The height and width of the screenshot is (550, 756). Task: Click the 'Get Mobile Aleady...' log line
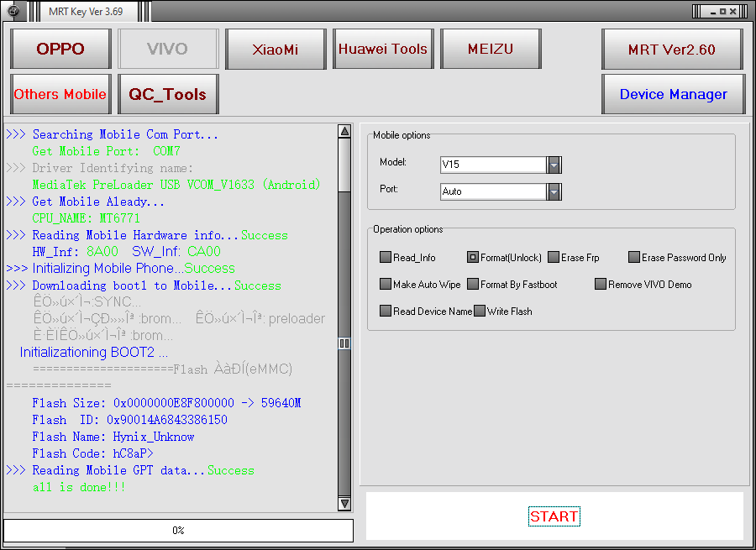(x=86, y=202)
